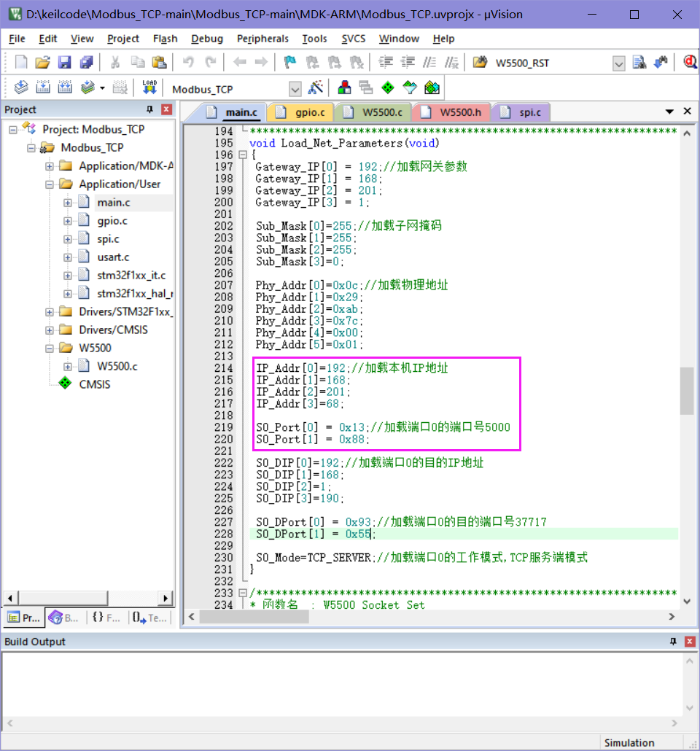Toggle auto-hide pin on Project panel
The width and height of the screenshot is (700, 751).
(149, 109)
